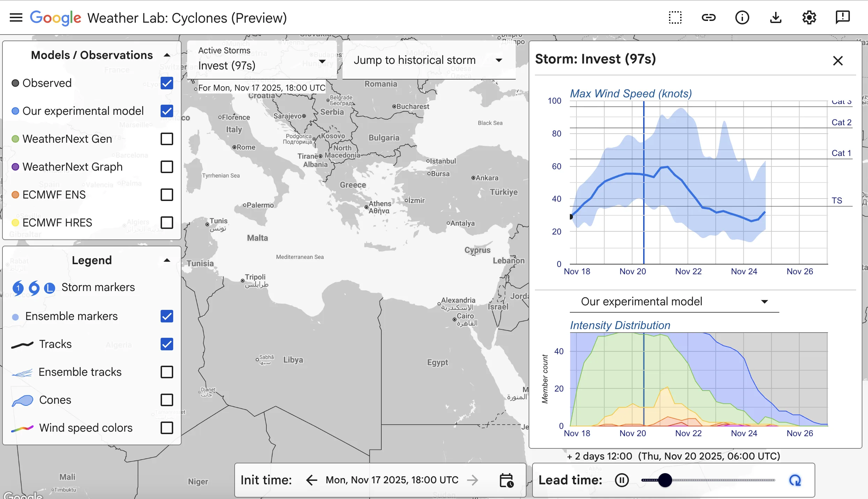This screenshot has height=499, width=868.
Task: Open the feedback report icon
Action: coord(843,17)
